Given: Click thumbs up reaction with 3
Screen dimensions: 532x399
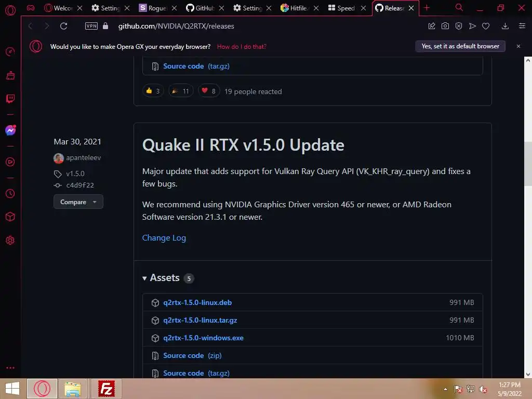Looking at the screenshot, I should (153, 91).
